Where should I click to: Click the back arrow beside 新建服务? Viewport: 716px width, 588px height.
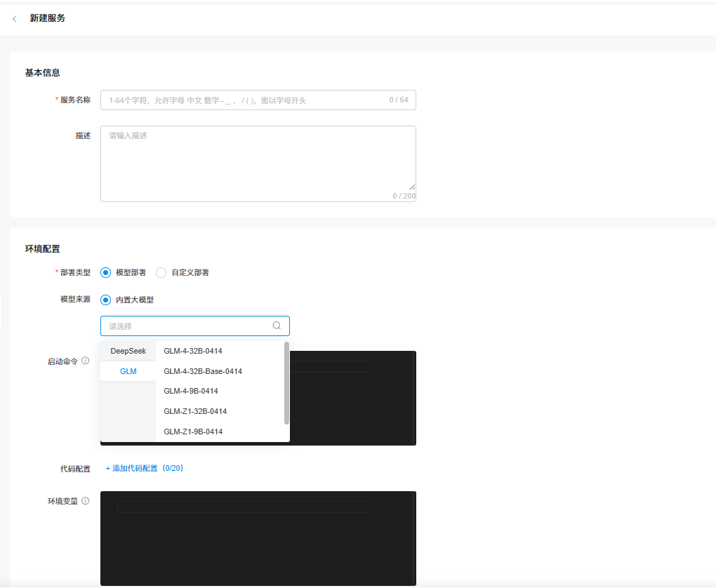[x=15, y=18]
